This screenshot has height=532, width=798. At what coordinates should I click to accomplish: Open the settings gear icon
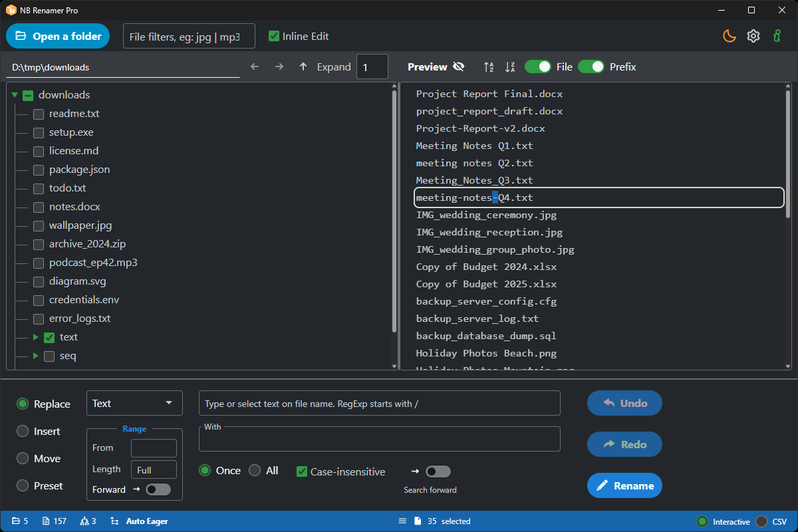pos(753,36)
